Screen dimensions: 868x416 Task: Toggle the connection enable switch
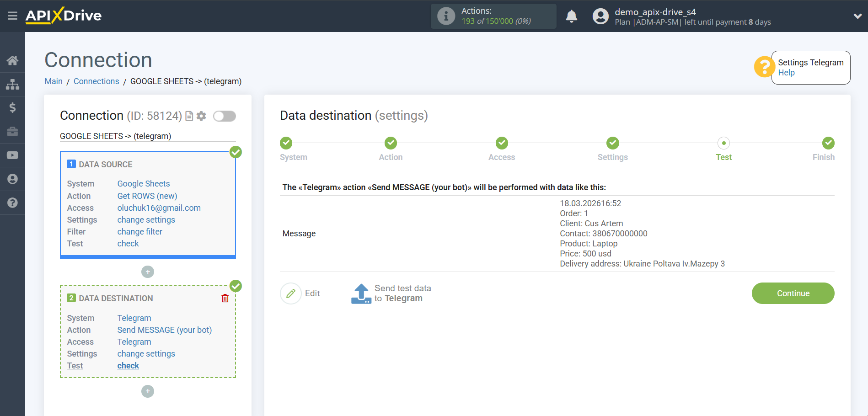click(x=225, y=116)
